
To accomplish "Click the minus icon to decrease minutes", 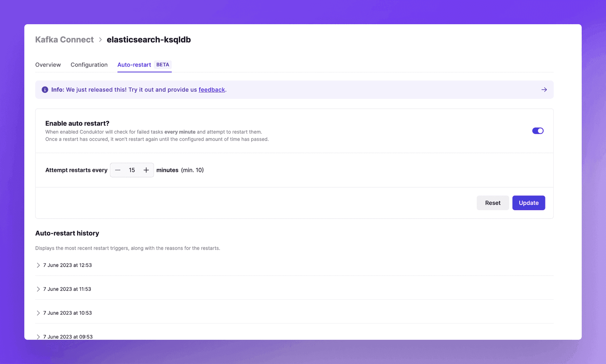I will coord(118,170).
